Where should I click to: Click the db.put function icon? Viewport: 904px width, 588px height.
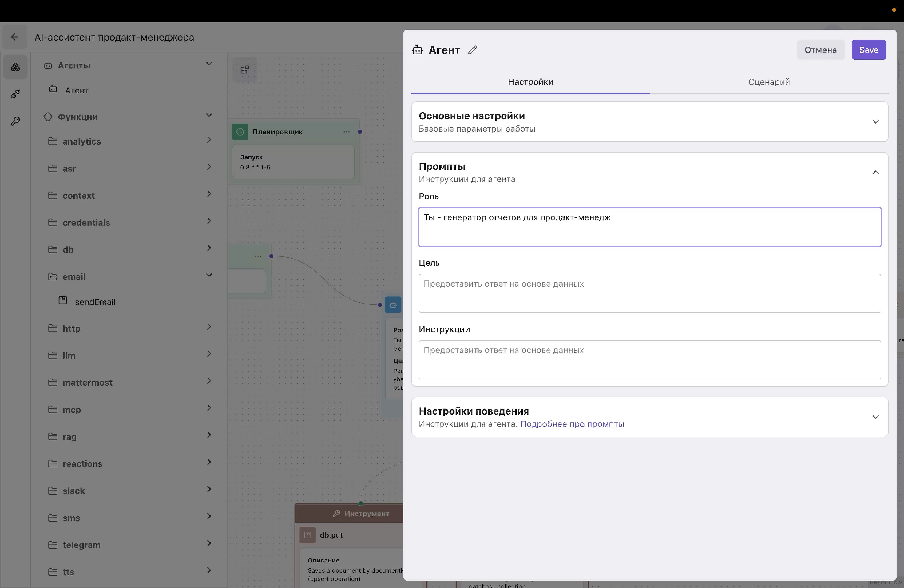pos(308,535)
